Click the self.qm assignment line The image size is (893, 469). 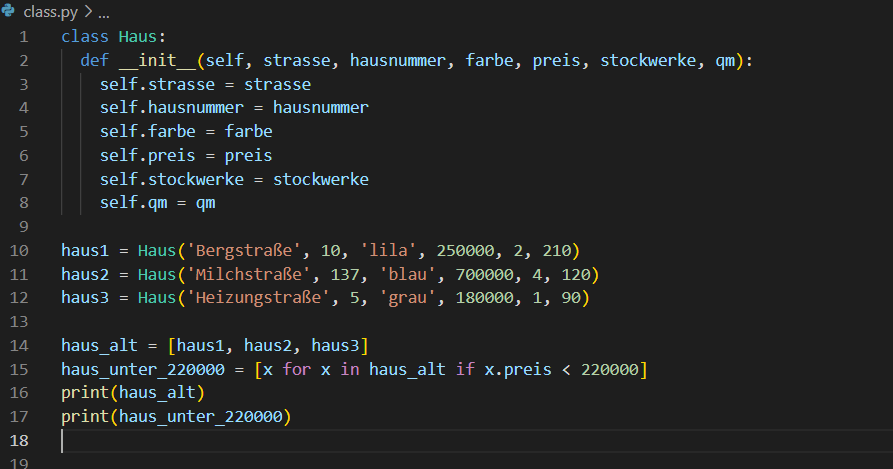(x=157, y=203)
